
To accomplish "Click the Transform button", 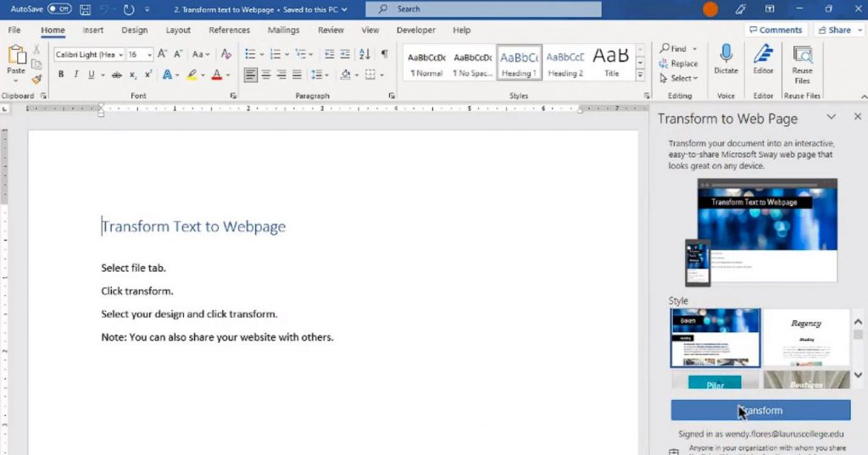I will 760,410.
